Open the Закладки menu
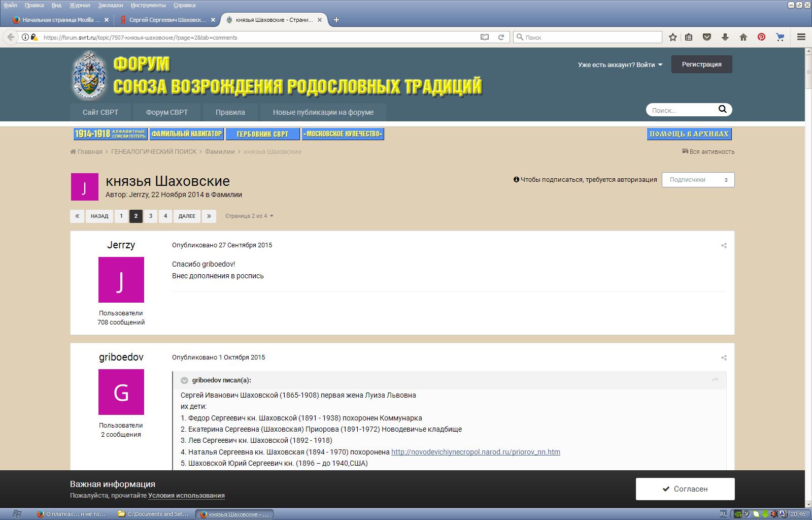 [110, 5]
